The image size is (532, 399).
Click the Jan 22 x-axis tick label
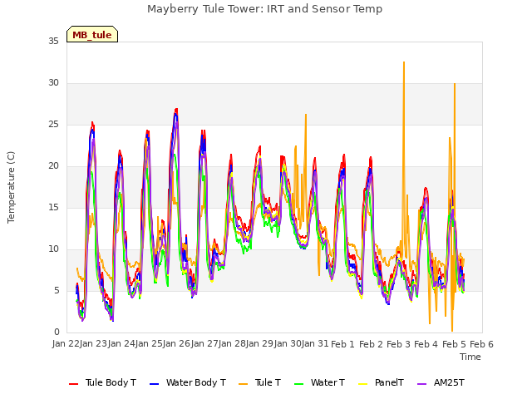pyautogui.click(x=66, y=344)
